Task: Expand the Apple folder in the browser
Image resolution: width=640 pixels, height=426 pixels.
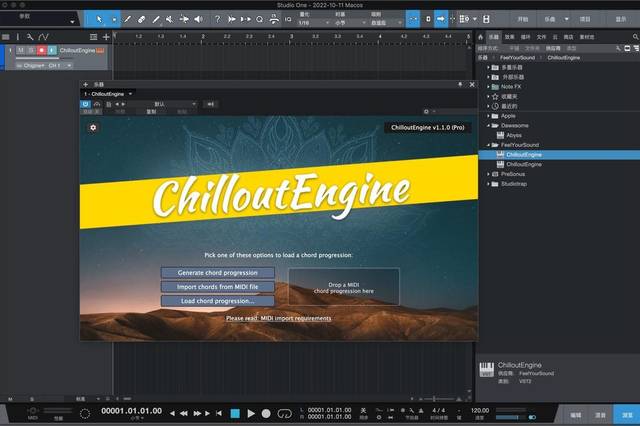Action: coord(488,116)
